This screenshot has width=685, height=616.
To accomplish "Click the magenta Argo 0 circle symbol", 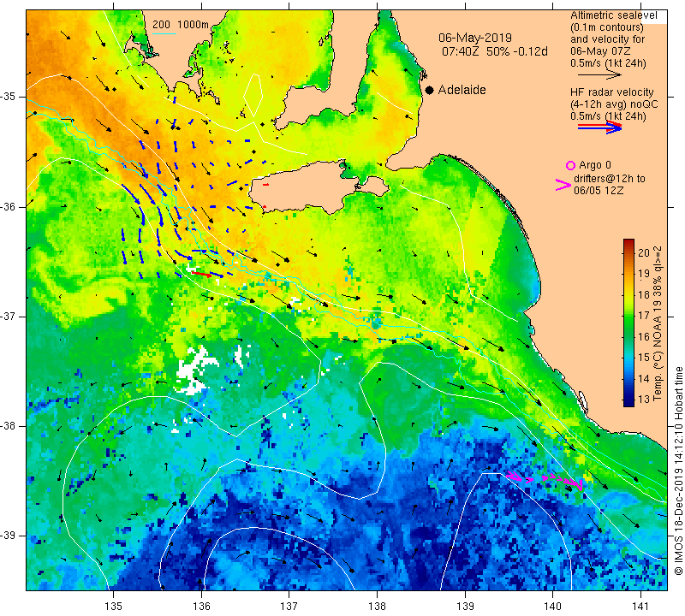I will click(x=570, y=165).
